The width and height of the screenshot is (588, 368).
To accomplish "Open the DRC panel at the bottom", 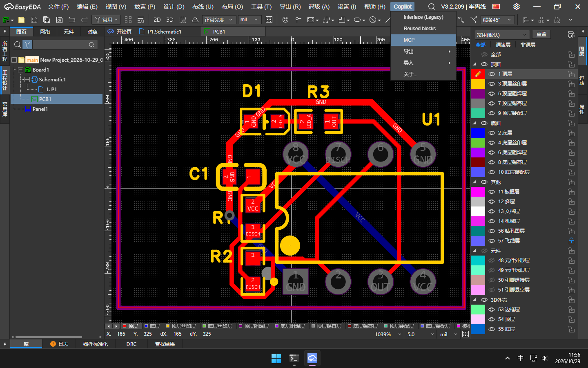I will point(131,344).
